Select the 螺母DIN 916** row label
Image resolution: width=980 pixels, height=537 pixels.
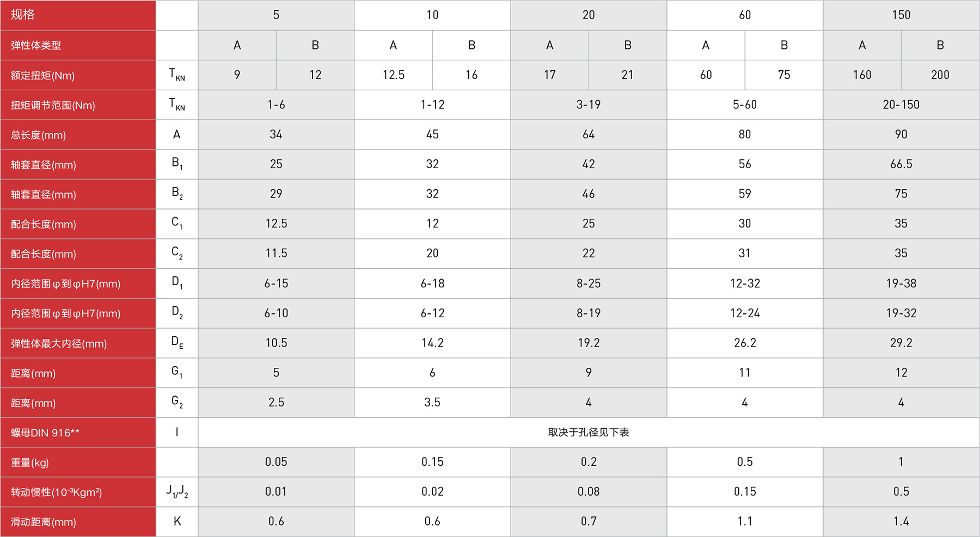[78, 433]
